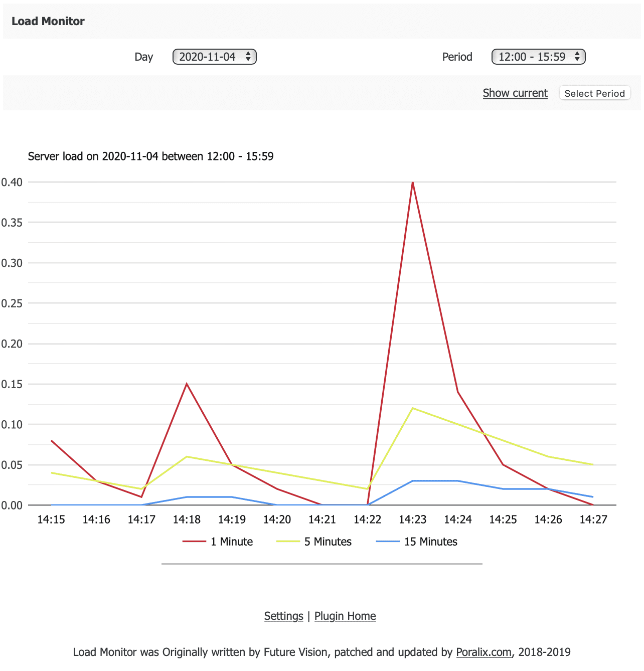
Task: Click the 1 Minute peak at 14:23
Action: [x=412, y=183]
